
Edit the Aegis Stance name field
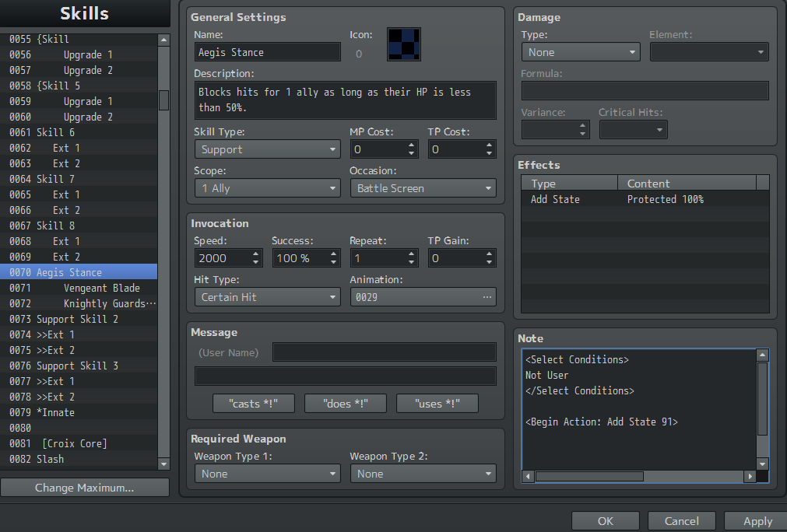[268, 52]
